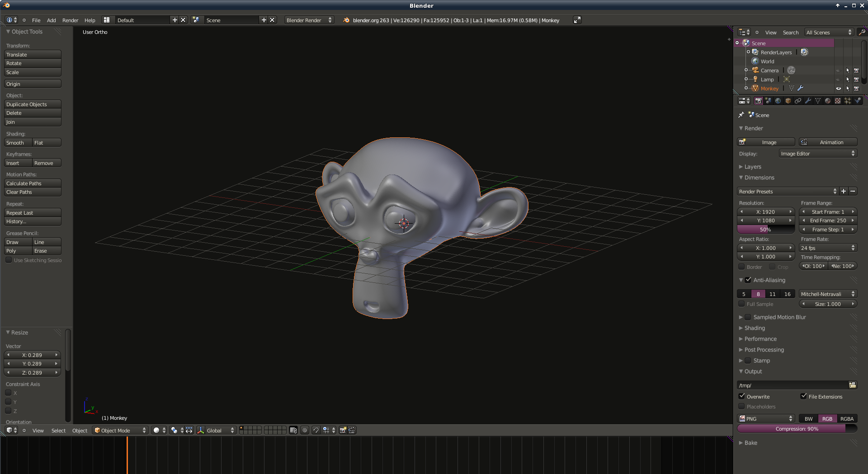
Task: Click the Output folder browse icon
Action: click(853, 385)
